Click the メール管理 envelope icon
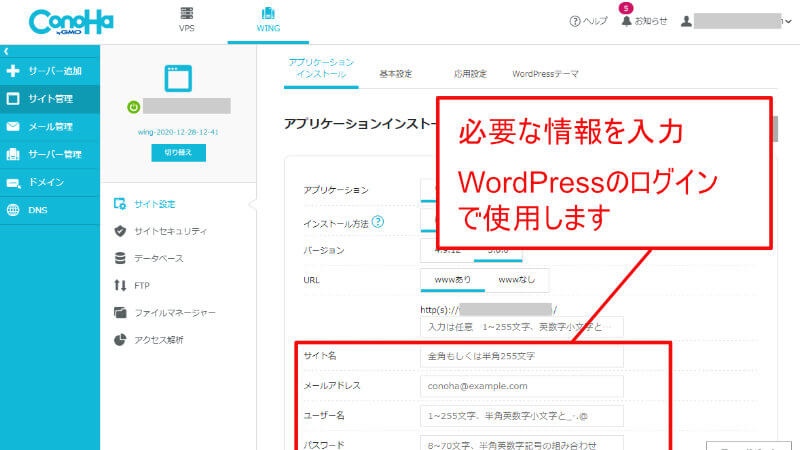 click(x=13, y=127)
